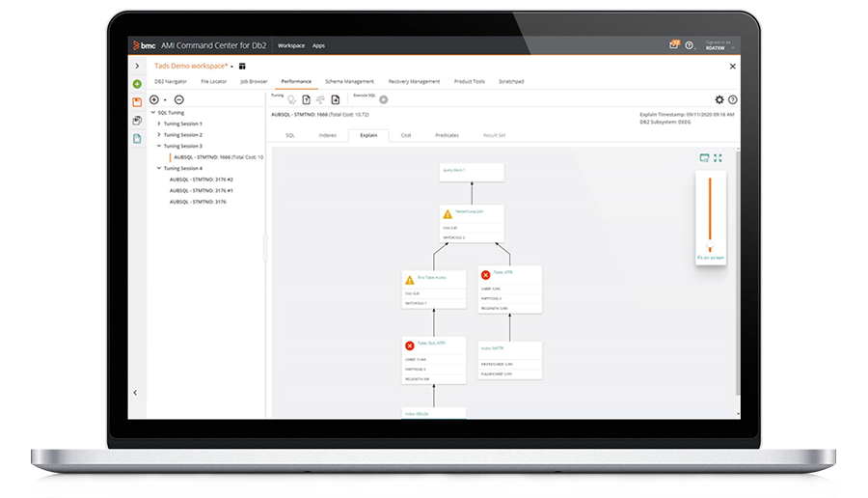Click the Execute SQL play button

pos(384,99)
